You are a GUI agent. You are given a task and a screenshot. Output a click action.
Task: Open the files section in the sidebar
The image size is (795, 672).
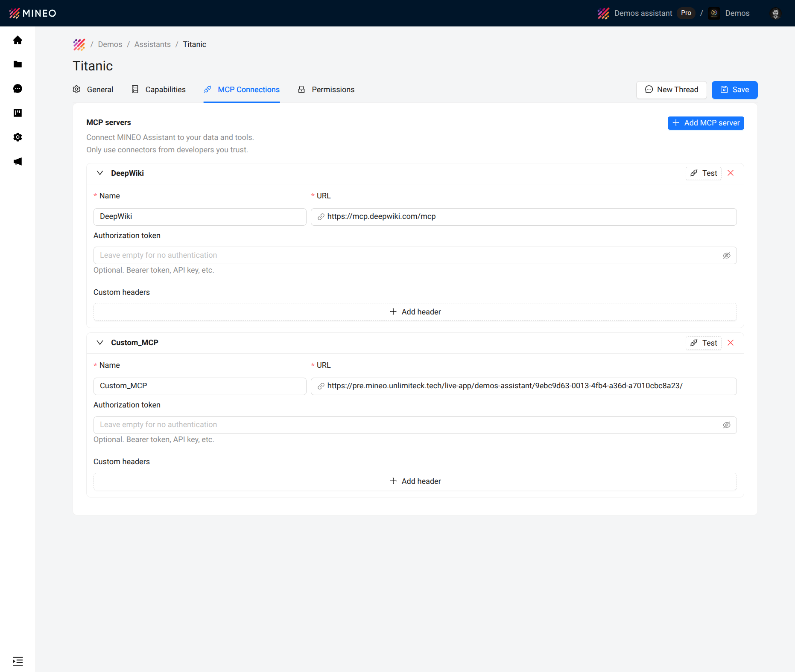pos(18,64)
